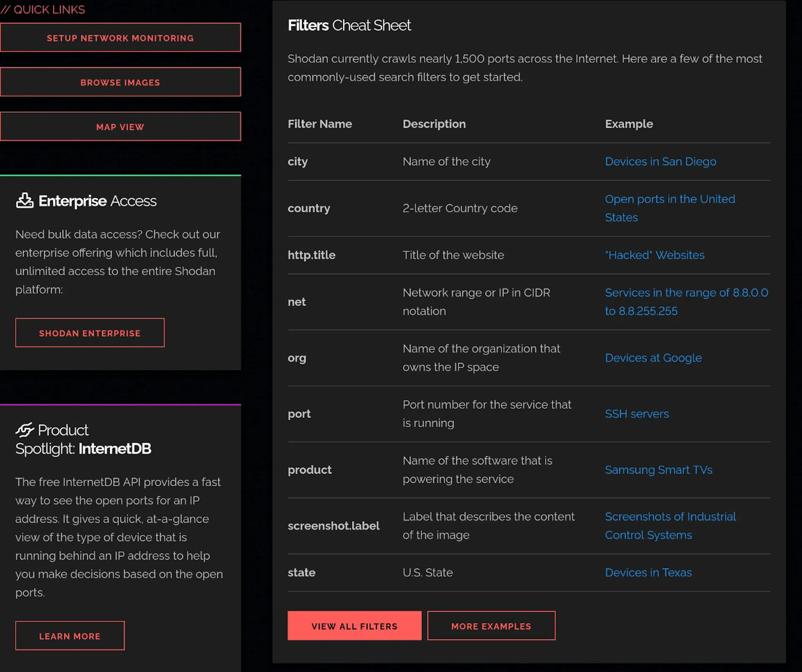
Task: Click the Enterprise Access download icon
Action: 25,200
